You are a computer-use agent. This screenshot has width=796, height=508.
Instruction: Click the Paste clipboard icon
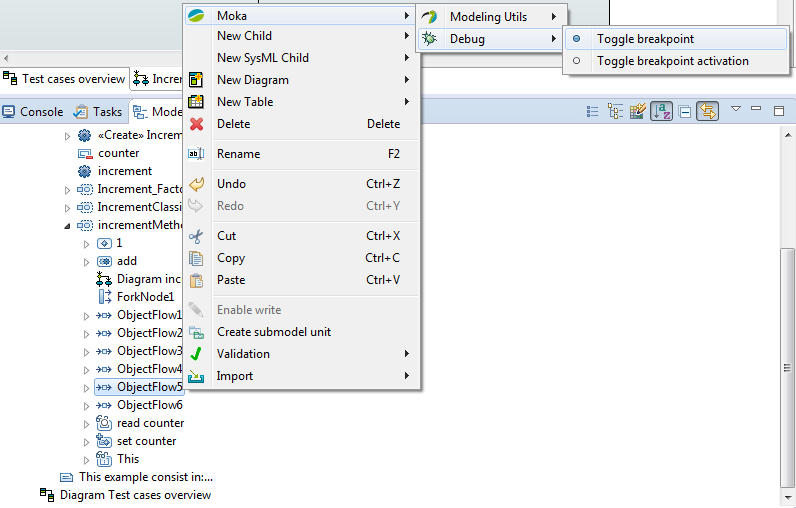pos(196,280)
